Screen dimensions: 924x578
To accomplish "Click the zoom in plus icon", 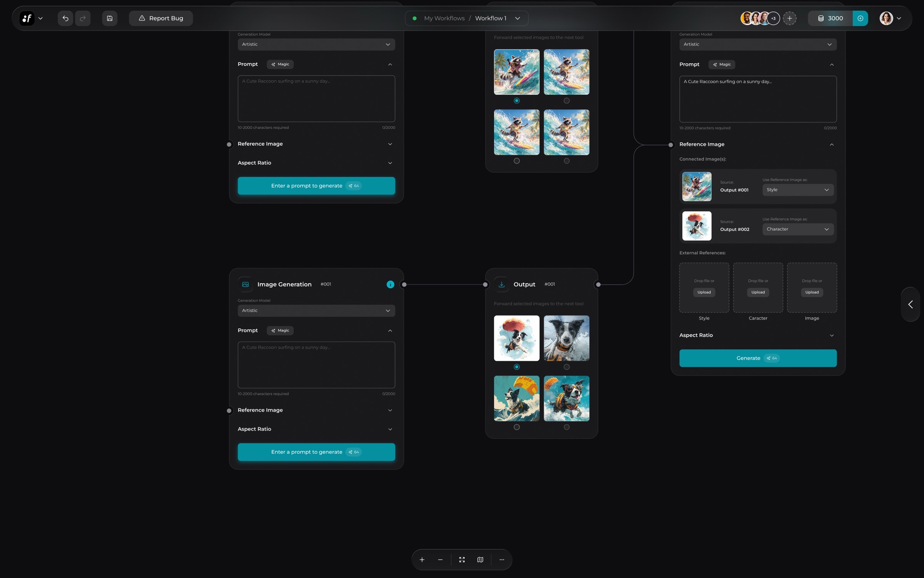I will point(422,560).
